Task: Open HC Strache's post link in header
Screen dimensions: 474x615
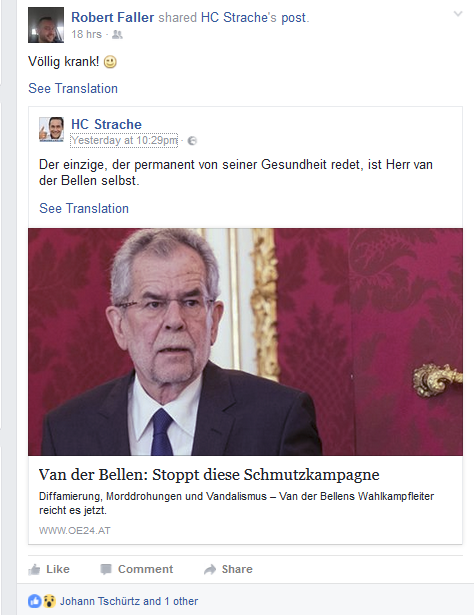Action: point(254,17)
